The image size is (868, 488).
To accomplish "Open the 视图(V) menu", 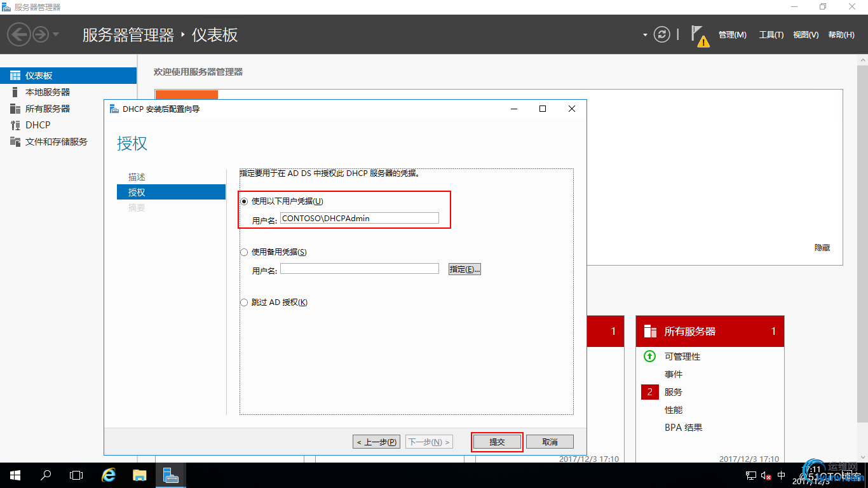I will pyautogui.click(x=806, y=35).
